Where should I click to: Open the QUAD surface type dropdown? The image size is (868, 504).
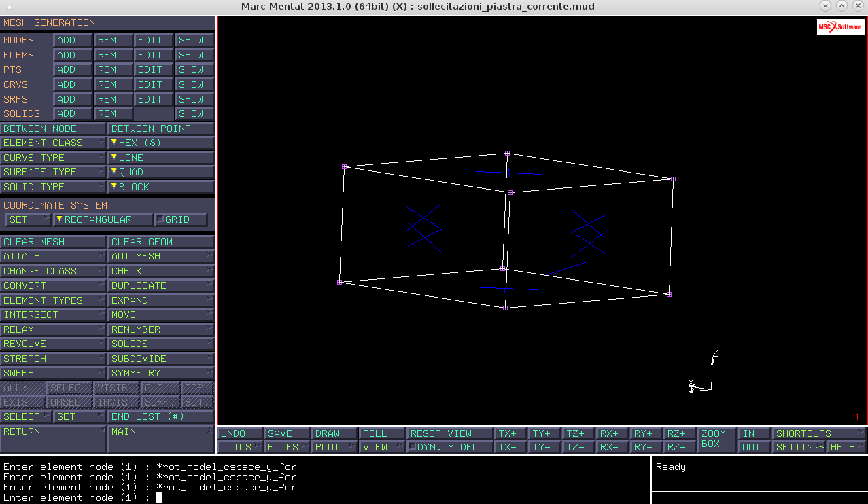(x=161, y=172)
